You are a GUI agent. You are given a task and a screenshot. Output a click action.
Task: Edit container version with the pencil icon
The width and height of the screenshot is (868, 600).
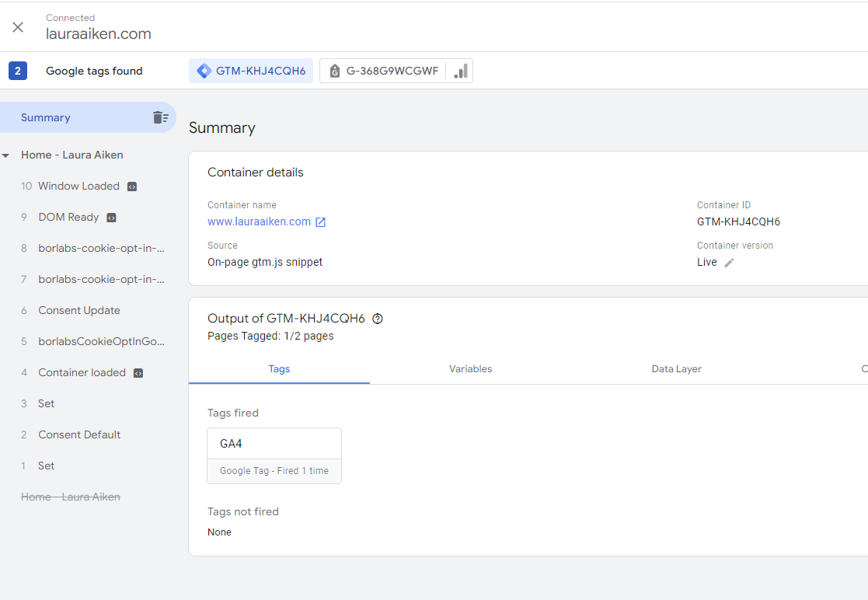pos(729,263)
